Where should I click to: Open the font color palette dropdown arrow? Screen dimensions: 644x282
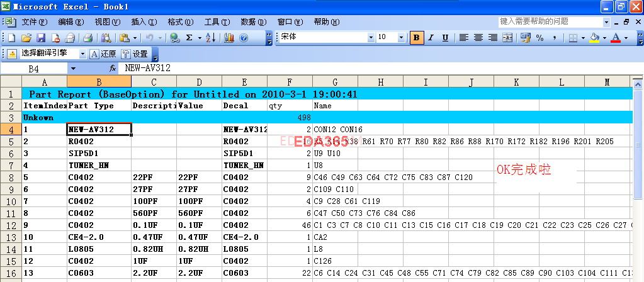(x=626, y=38)
